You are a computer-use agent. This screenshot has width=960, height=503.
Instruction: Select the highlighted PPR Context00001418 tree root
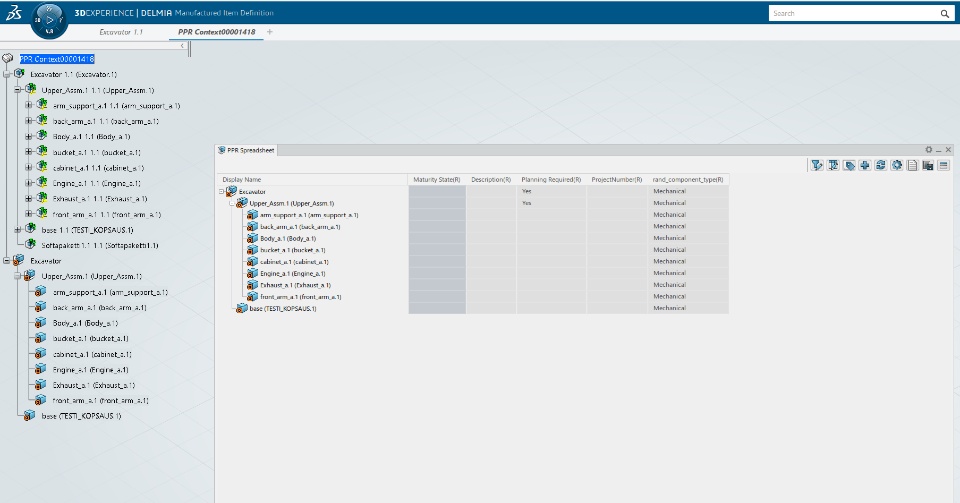(56, 59)
